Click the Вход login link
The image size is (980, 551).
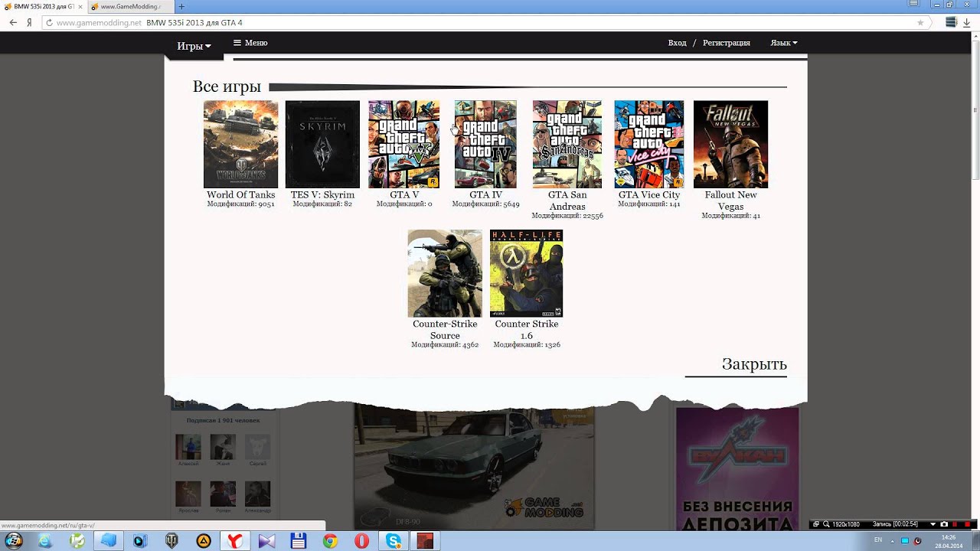point(677,43)
